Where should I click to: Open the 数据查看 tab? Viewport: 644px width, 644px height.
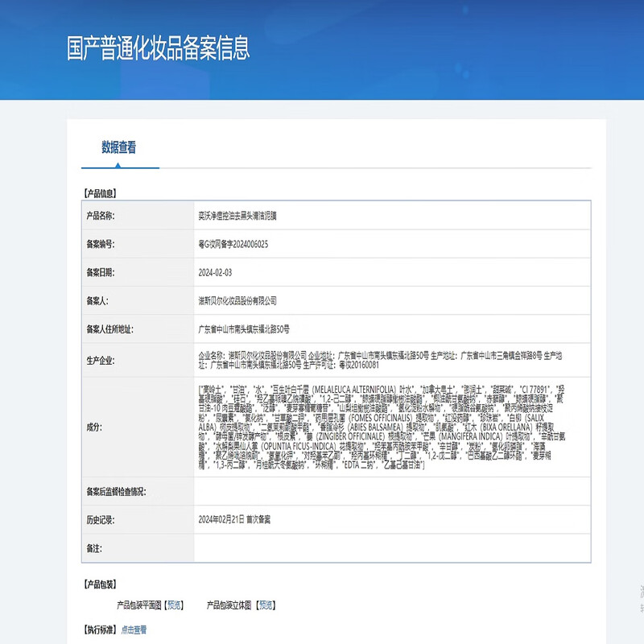tap(118, 147)
